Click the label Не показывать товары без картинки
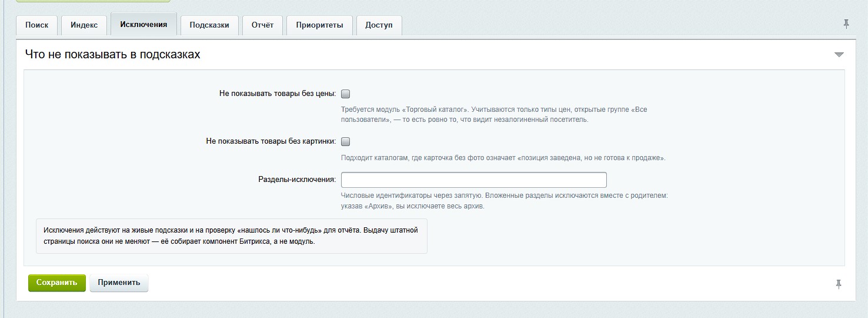 click(271, 141)
